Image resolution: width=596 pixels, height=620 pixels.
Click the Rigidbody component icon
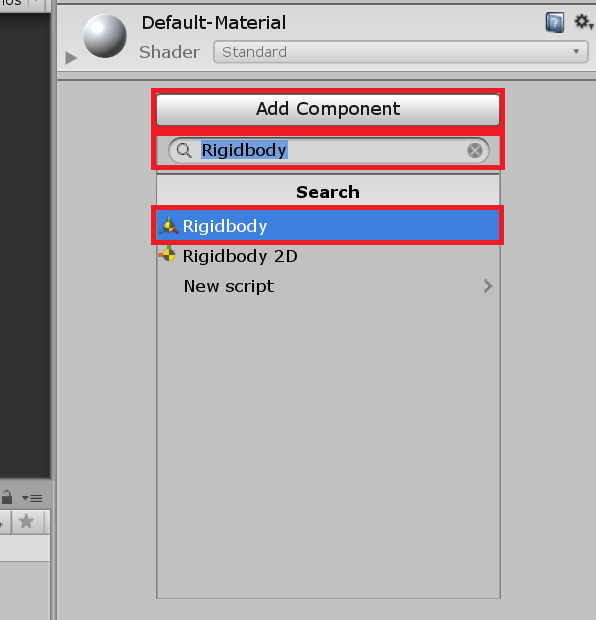click(169, 225)
